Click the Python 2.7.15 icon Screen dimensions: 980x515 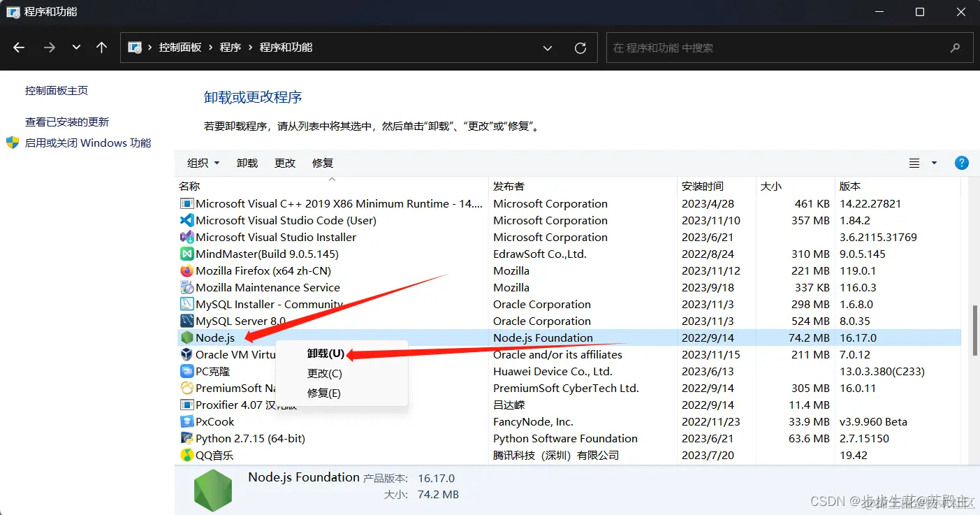pyautogui.click(x=185, y=438)
